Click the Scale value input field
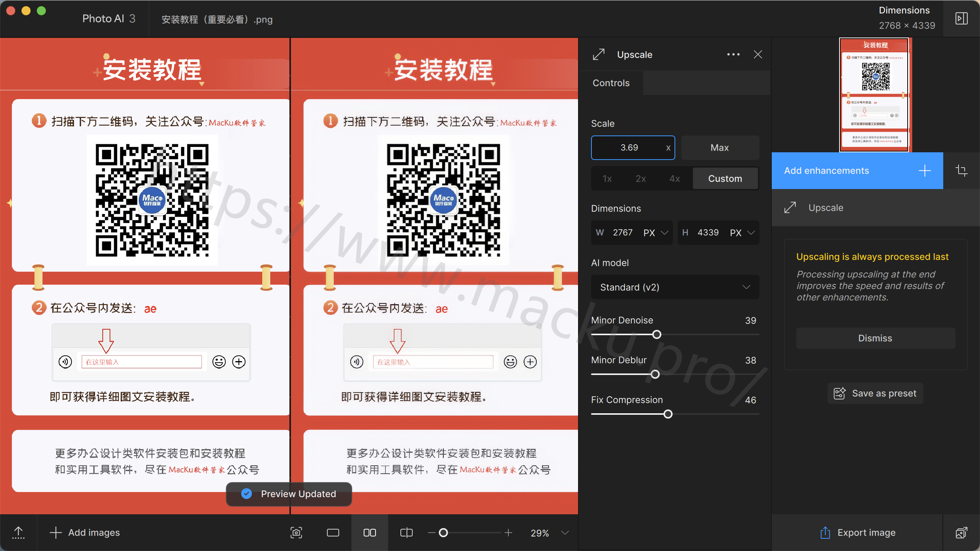 [633, 148]
